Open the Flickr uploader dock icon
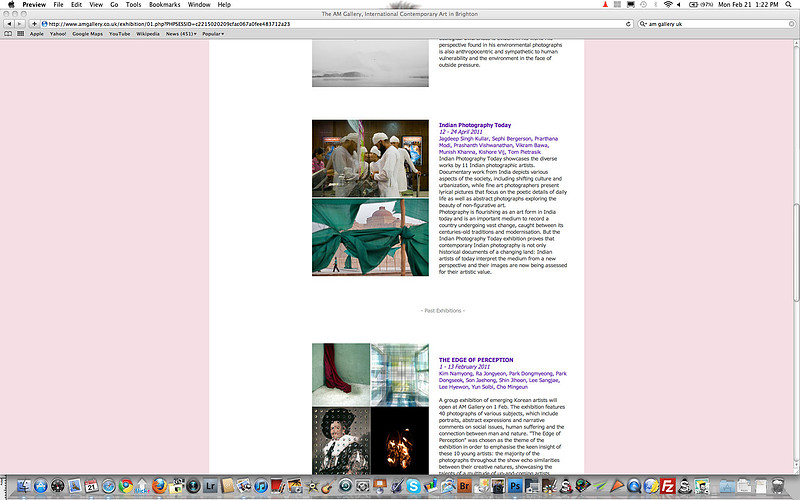This screenshot has height=500, width=800. 142,486
